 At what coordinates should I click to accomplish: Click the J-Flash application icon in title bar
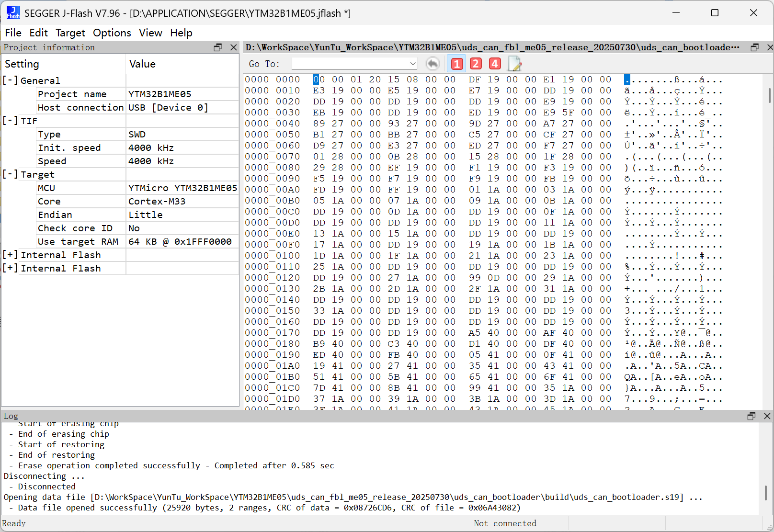[x=13, y=13]
